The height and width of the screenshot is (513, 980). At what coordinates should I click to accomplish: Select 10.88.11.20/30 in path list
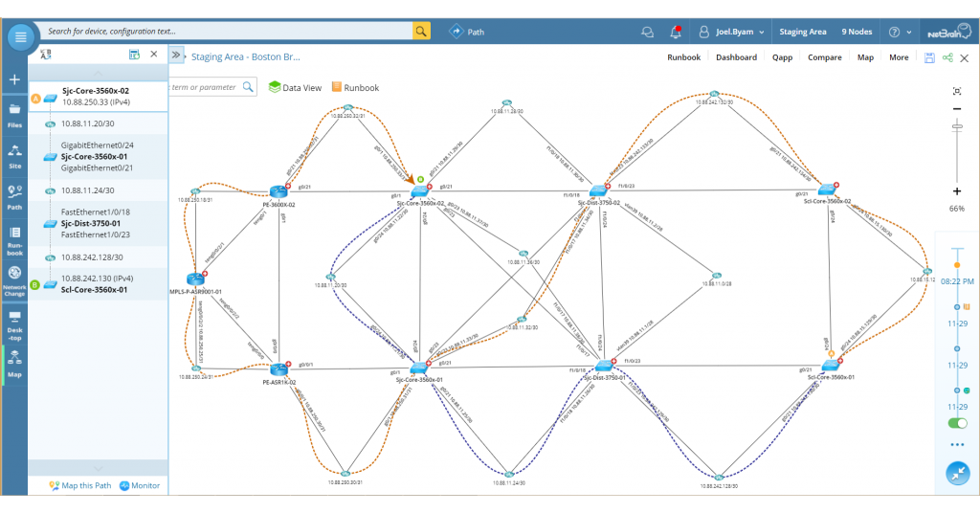click(x=99, y=123)
